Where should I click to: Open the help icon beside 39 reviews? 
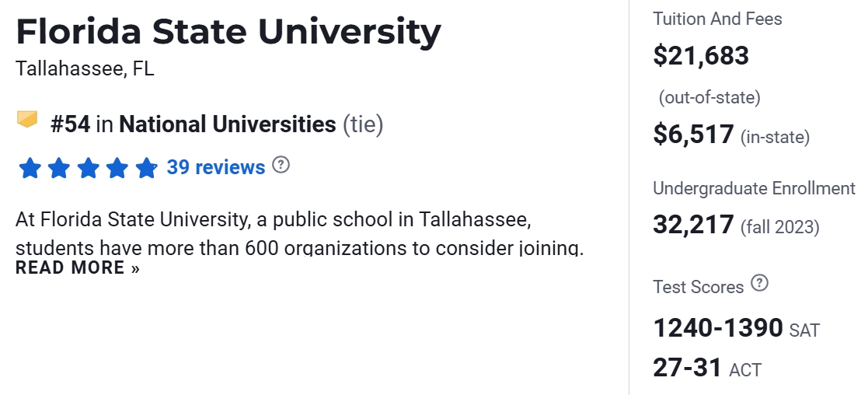[x=281, y=166]
